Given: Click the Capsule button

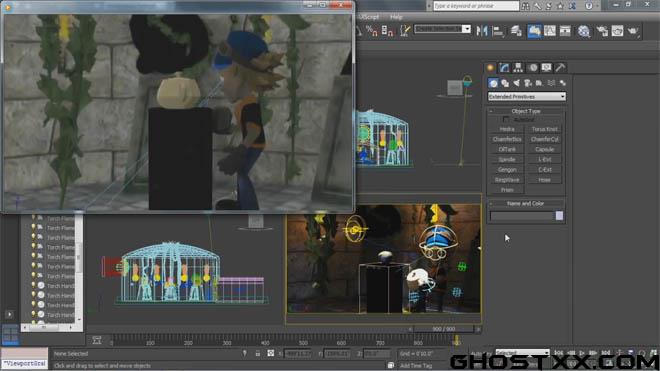Looking at the screenshot, I should [x=545, y=149].
